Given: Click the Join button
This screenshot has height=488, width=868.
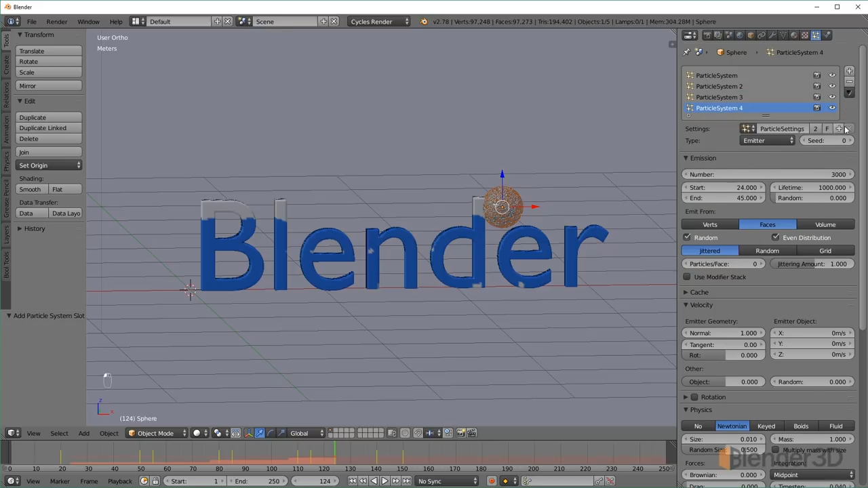Looking at the screenshot, I should 49,152.
